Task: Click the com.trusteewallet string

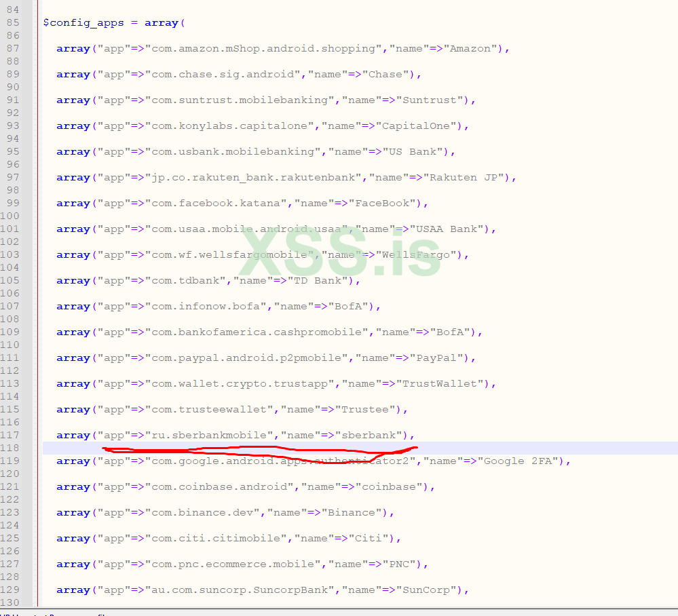Action: [209, 409]
